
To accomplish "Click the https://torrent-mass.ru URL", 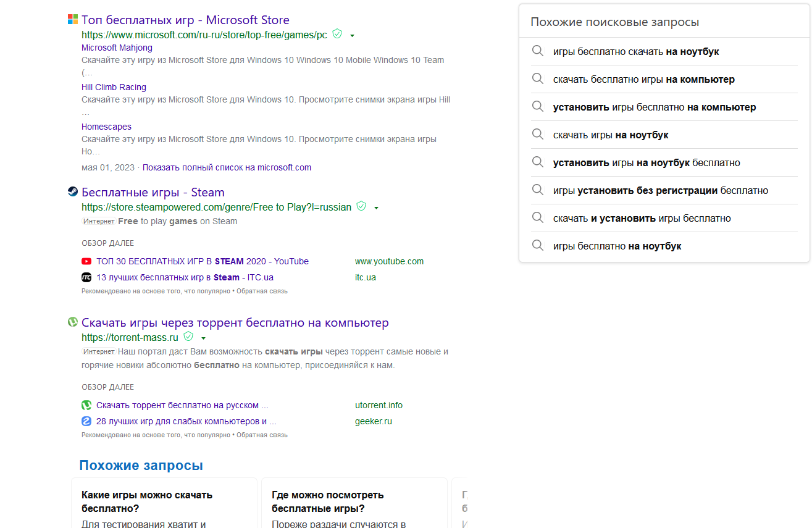I will pos(130,337).
